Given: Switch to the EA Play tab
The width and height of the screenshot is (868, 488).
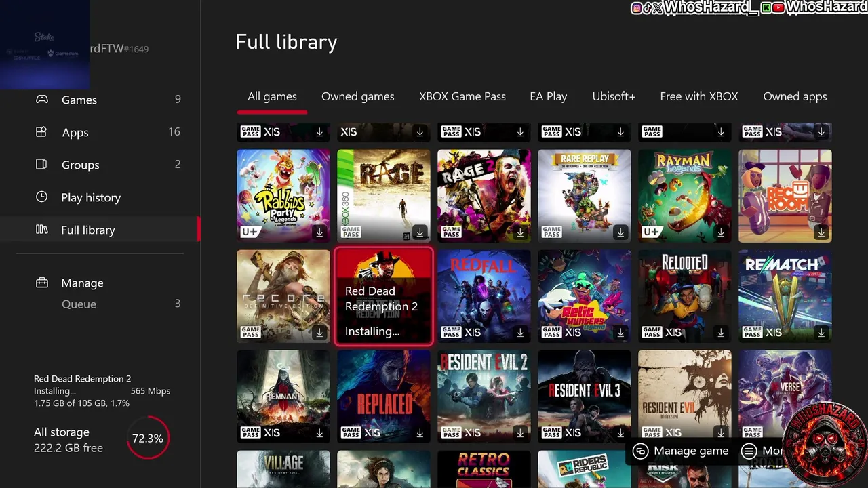Looking at the screenshot, I should 548,96.
